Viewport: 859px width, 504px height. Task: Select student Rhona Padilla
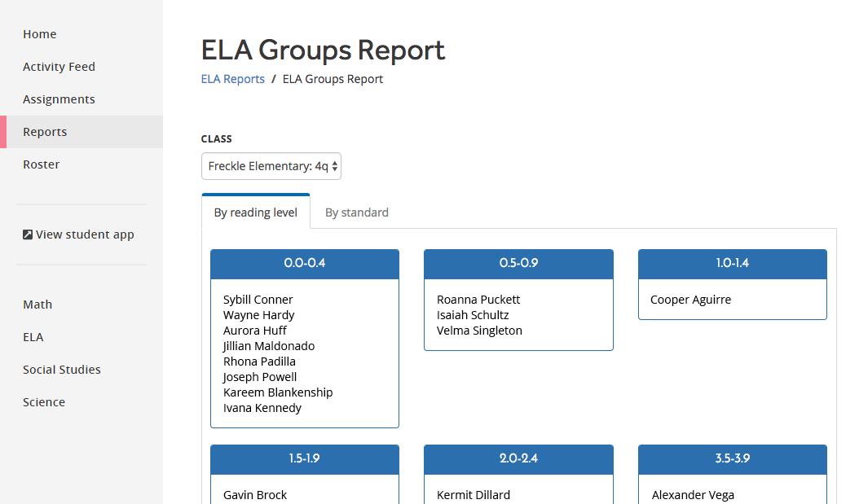click(x=259, y=362)
